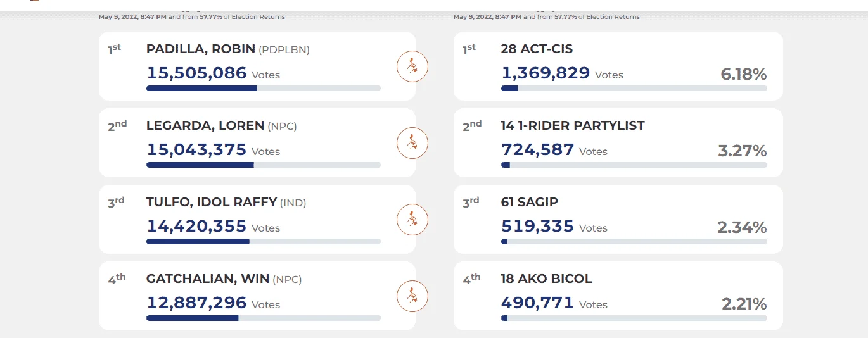Click the 3.27% percentage for 1-Rider Partylist
Image resolution: width=868 pixels, height=338 pixels.
coord(743,151)
